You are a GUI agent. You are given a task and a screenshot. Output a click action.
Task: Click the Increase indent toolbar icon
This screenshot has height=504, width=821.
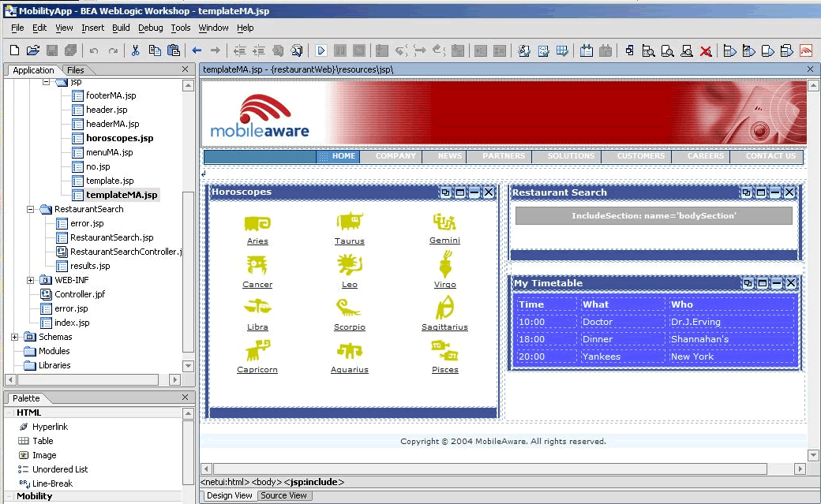point(259,50)
